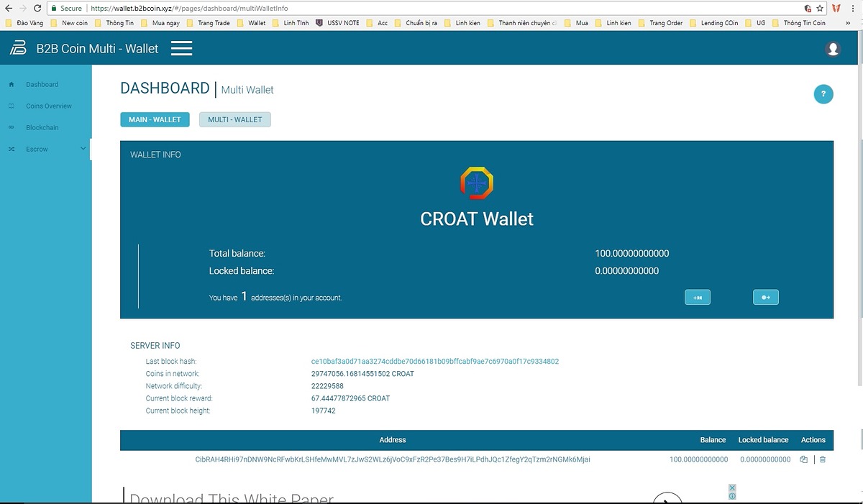The height and width of the screenshot is (504, 863).
Task: Open the UG bookmark folder
Action: pyautogui.click(x=755, y=23)
